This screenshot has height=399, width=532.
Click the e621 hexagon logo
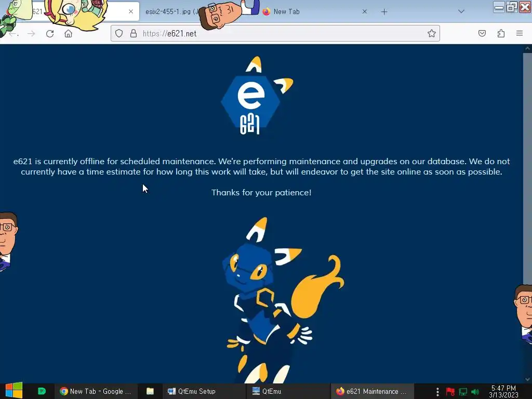point(256,96)
